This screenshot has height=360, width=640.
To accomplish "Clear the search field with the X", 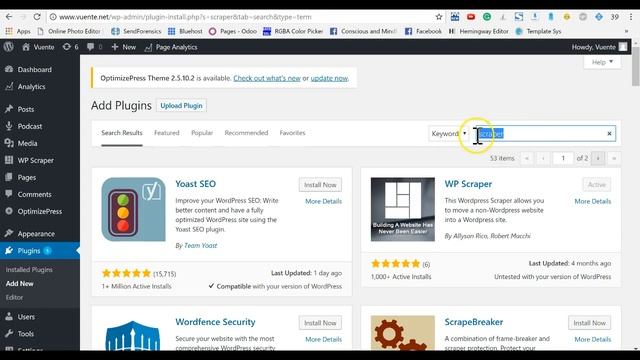I will [x=609, y=133].
